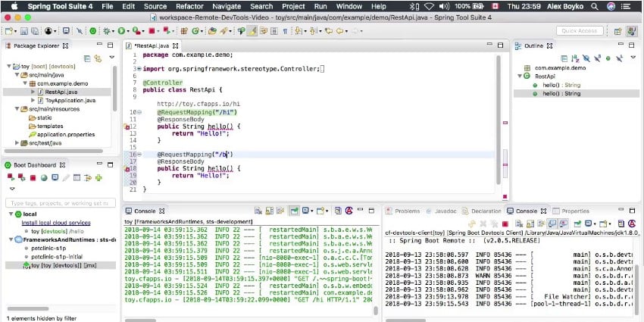Click the Back navigation arrow in toolbar

tap(339, 31)
